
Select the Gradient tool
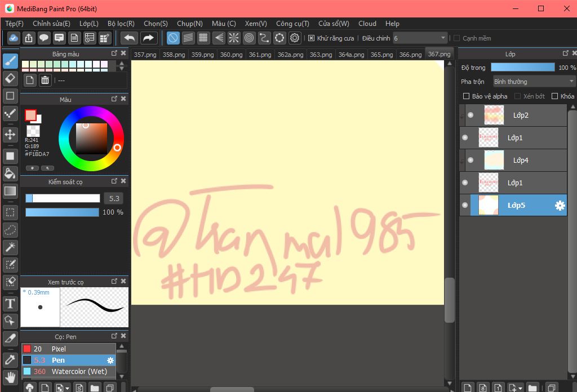10,191
